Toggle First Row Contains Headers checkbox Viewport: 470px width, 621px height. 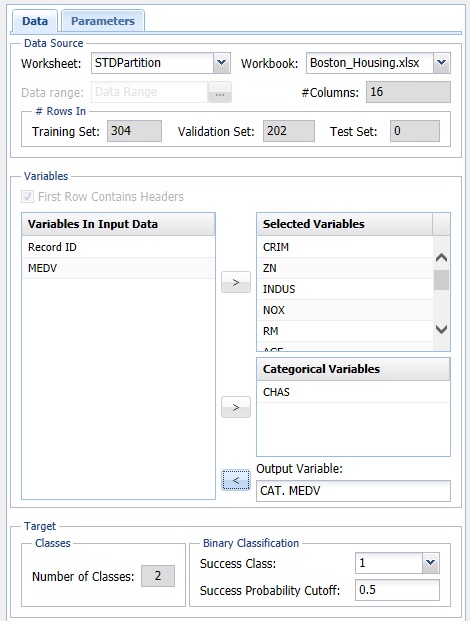[27, 196]
